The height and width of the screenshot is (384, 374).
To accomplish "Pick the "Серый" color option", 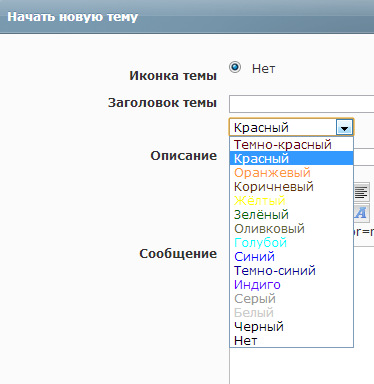I will tap(291, 298).
